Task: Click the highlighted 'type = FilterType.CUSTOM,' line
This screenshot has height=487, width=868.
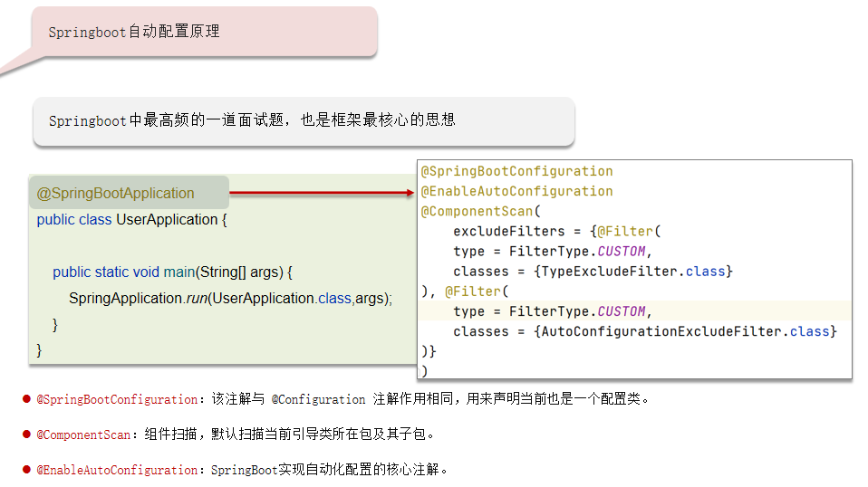Action: click(x=553, y=311)
